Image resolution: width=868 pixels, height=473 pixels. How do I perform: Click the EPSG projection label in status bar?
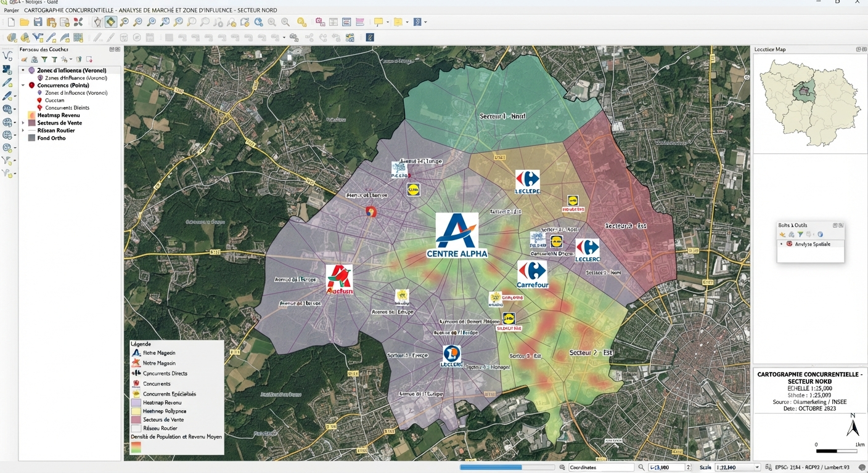coord(813,467)
